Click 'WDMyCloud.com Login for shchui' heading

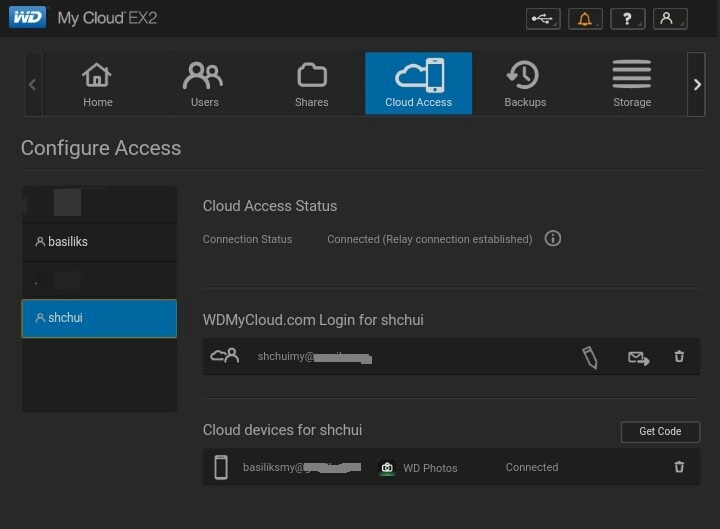click(x=313, y=320)
